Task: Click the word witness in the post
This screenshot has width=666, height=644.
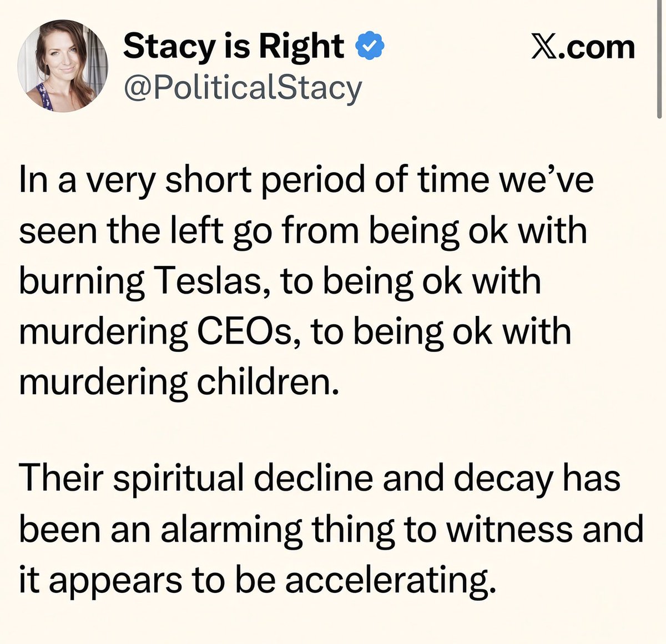Action: [509, 530]
